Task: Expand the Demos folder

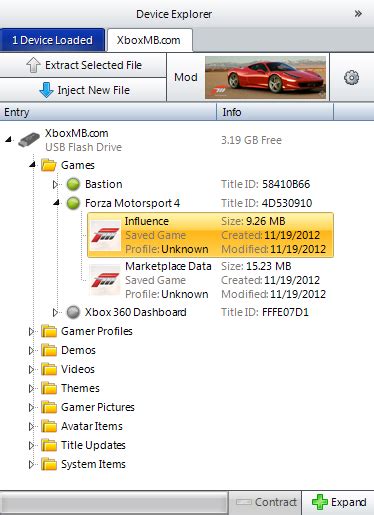Action: (x=31, y=350)
